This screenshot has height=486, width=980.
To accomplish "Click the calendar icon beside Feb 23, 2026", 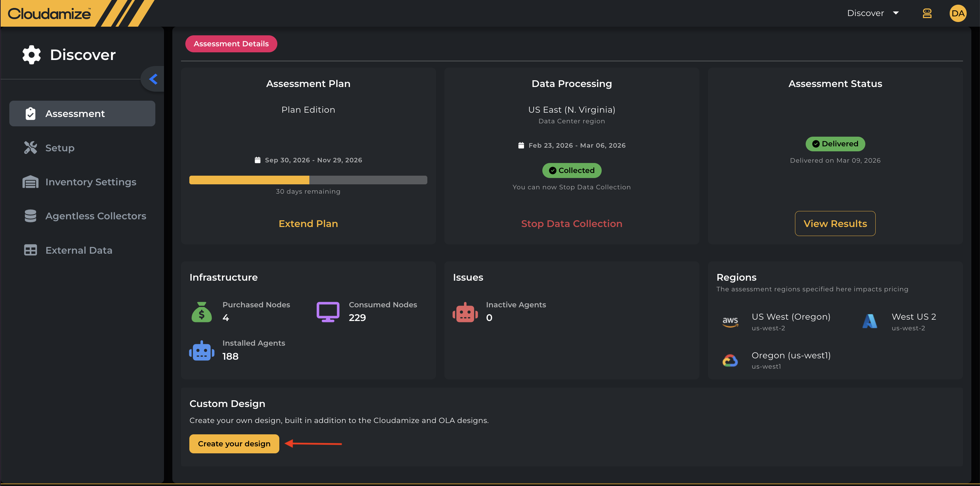I will tap(521, 145).
